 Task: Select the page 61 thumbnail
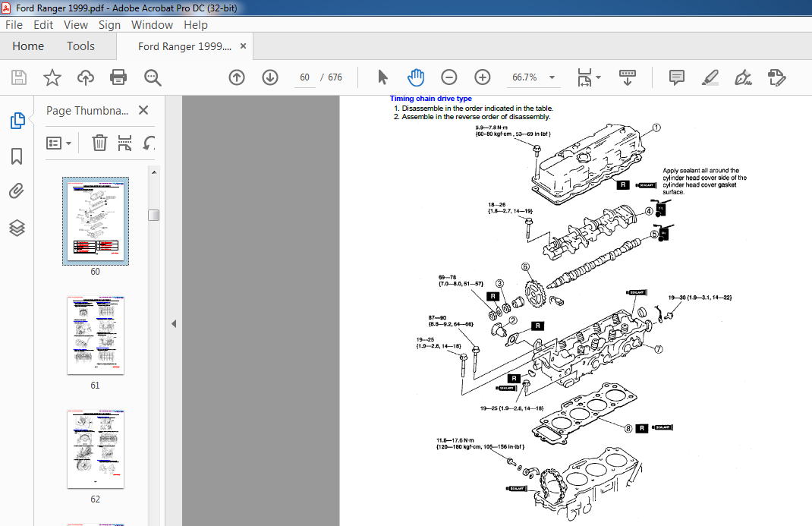pyautogui.click(x=96, y=335)
